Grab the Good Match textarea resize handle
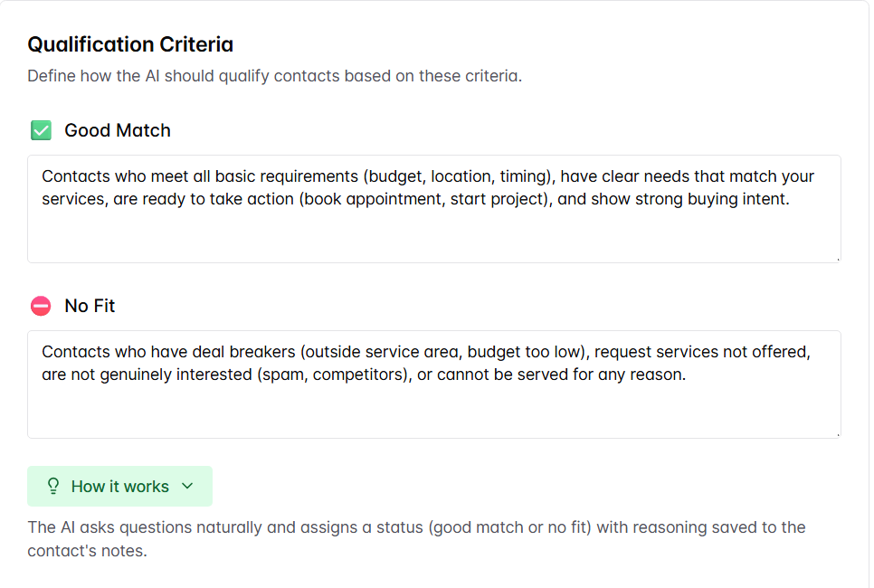 [837, 259]
